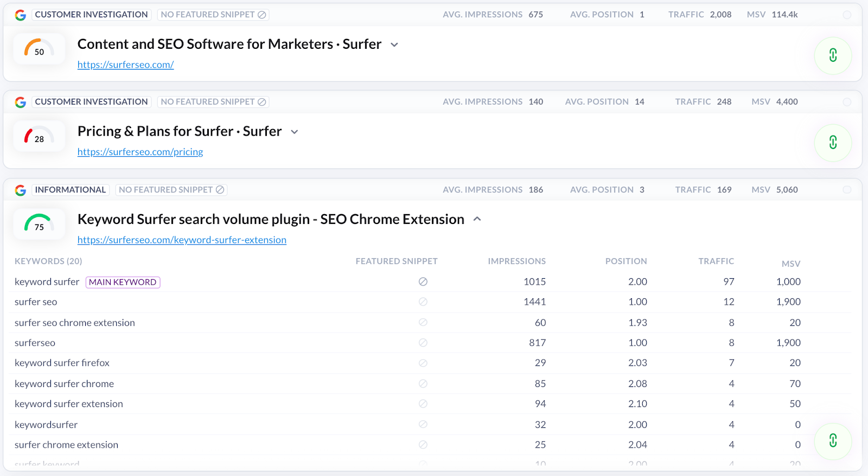Click the Avg. Position 14 value on Pricing card
The image size is (868, 476).
click(x=640, y=102)
